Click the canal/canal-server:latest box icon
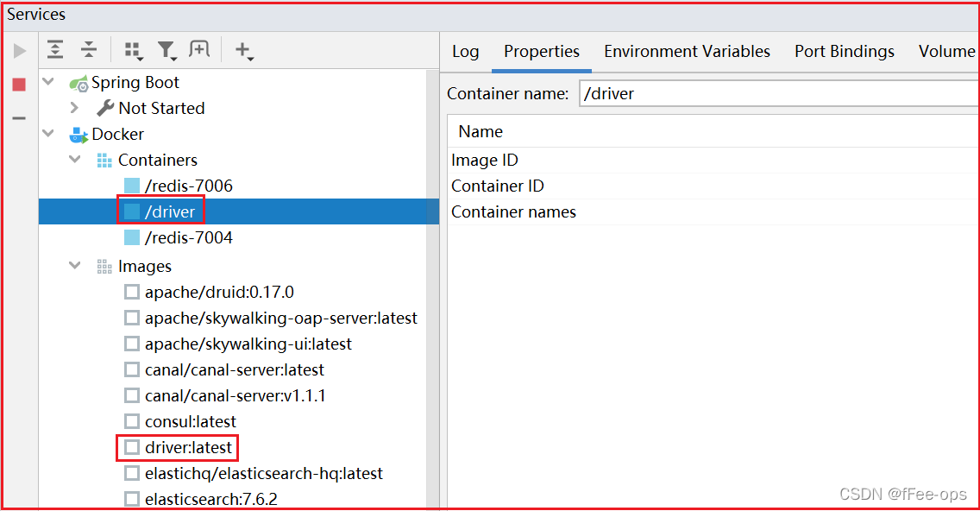Viewport: 980px width, 511px height. [132, 369]
